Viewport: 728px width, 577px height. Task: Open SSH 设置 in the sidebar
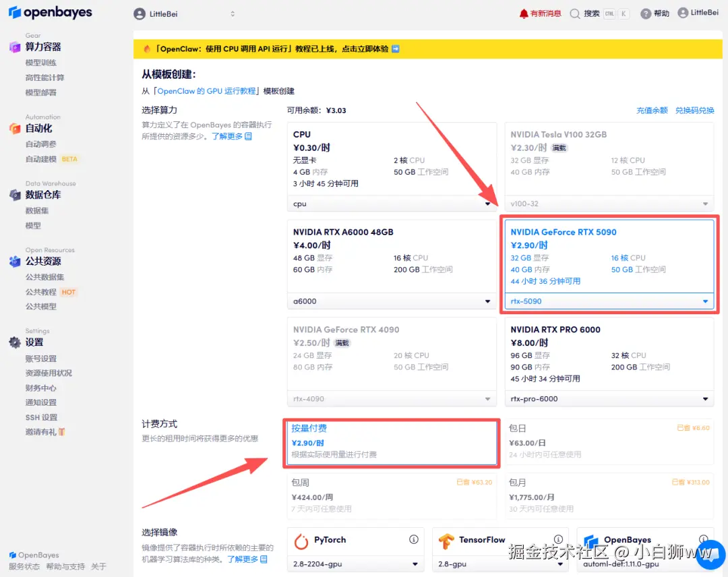click(x=41, y=417)
